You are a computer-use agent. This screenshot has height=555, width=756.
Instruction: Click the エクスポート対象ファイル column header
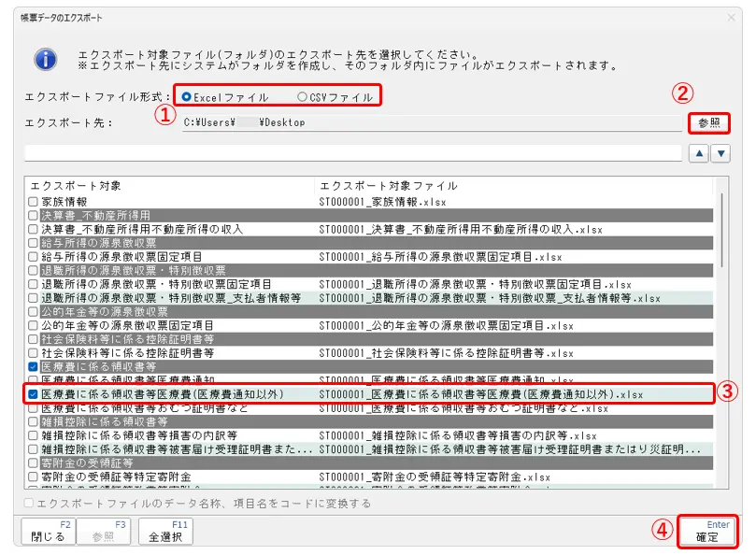pos(512,185)
